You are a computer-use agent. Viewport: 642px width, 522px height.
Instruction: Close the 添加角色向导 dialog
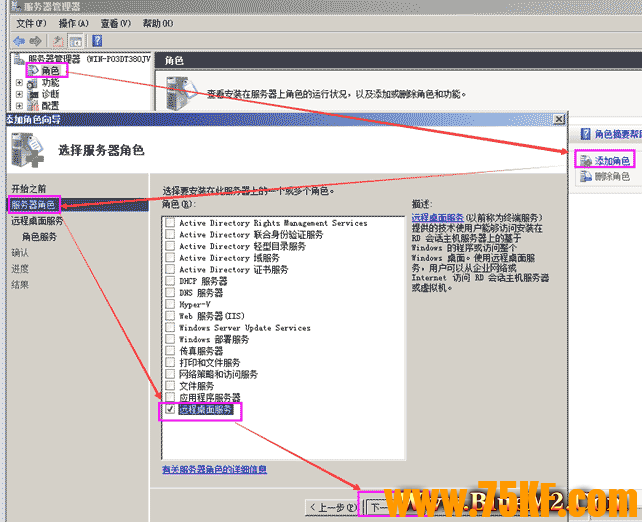(559, 119)
